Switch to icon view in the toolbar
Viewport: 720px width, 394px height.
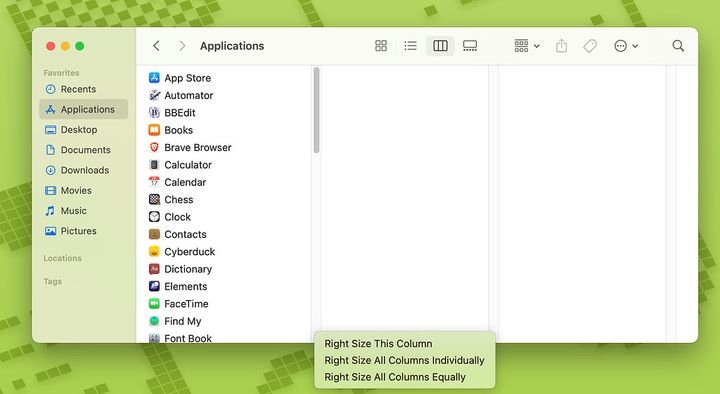click(x=381, y=45)
